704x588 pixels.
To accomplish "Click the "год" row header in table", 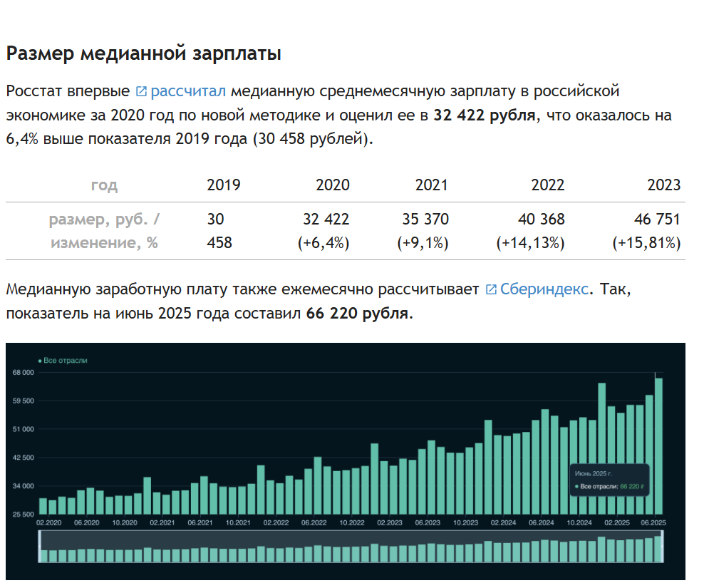I will coord(104,185).
